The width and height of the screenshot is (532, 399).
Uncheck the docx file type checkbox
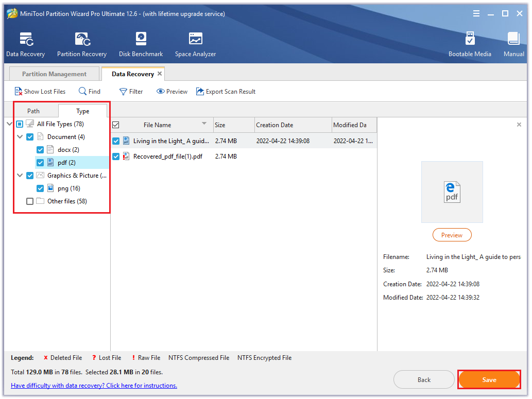40,150
